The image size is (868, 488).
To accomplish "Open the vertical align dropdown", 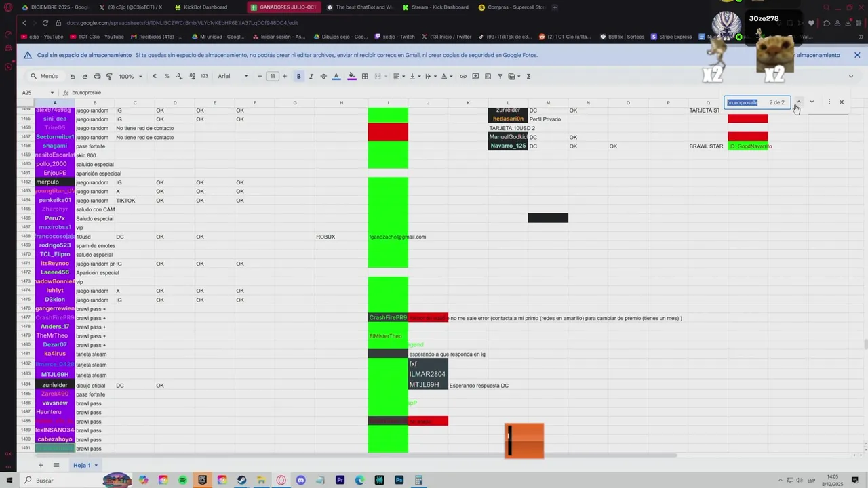I will (414, 77).
